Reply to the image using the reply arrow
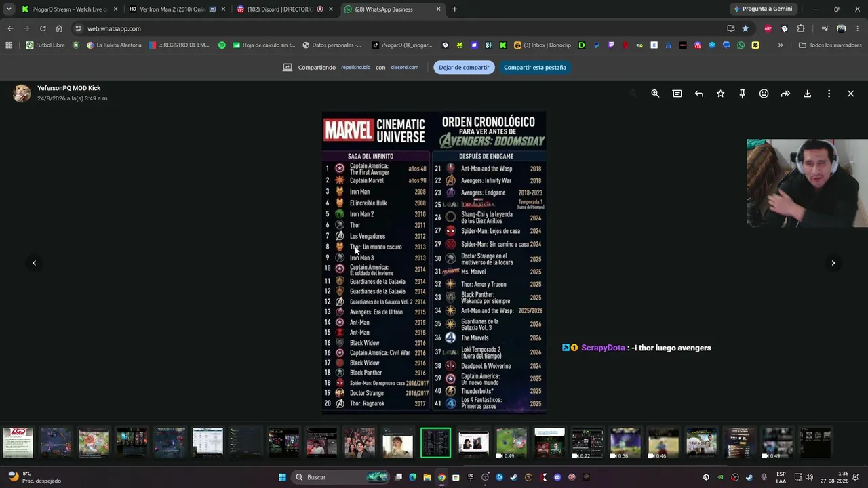868x488 pixels. [x=698, y=94]
